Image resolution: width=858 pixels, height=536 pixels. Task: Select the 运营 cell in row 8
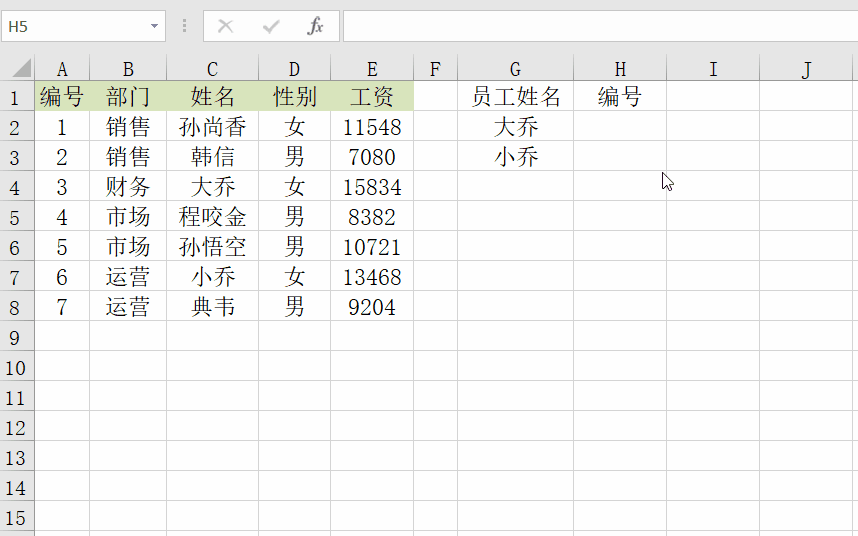tap(128, 307)
